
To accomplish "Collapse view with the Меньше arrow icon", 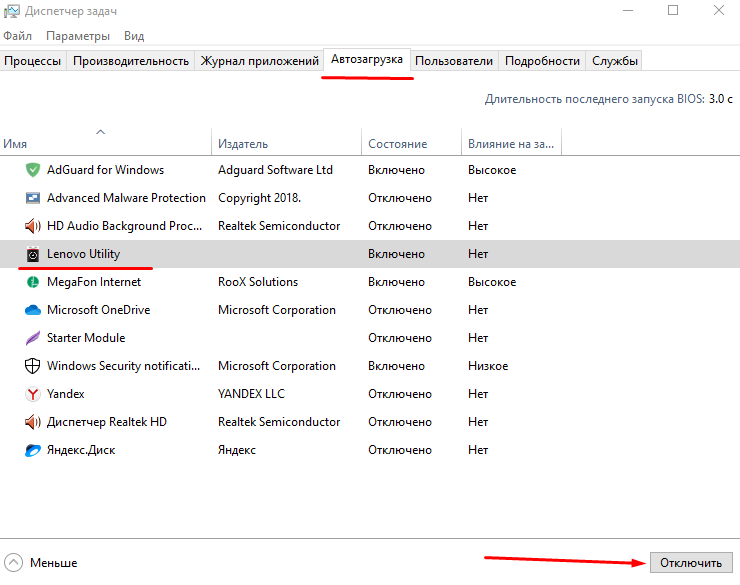I will click(13, 562).
